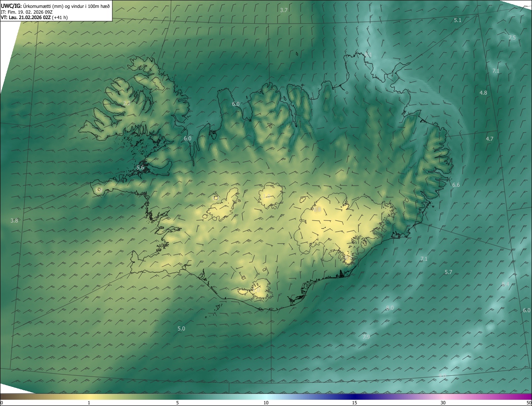The image size is (532, 406).
Task: Click the 10 tick on color scale
Action: (266, 403)
